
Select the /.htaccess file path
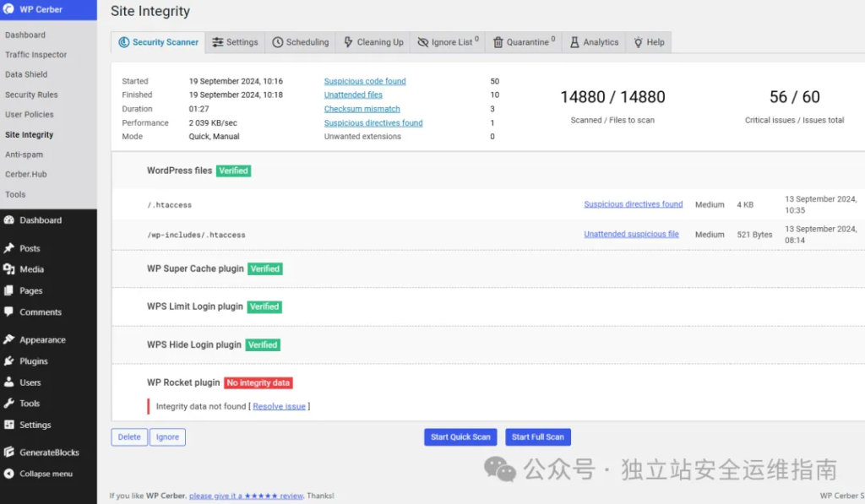click(169, 205)
